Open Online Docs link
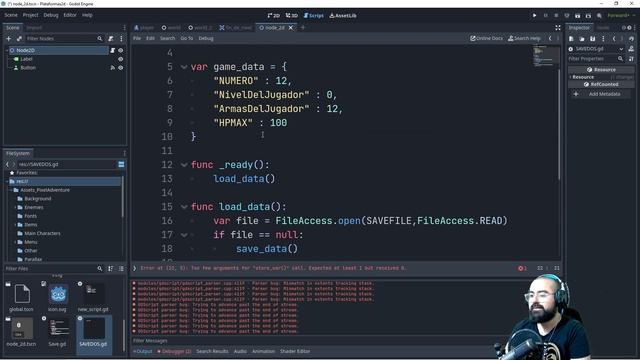640x360 pixels. click(487, 38)
